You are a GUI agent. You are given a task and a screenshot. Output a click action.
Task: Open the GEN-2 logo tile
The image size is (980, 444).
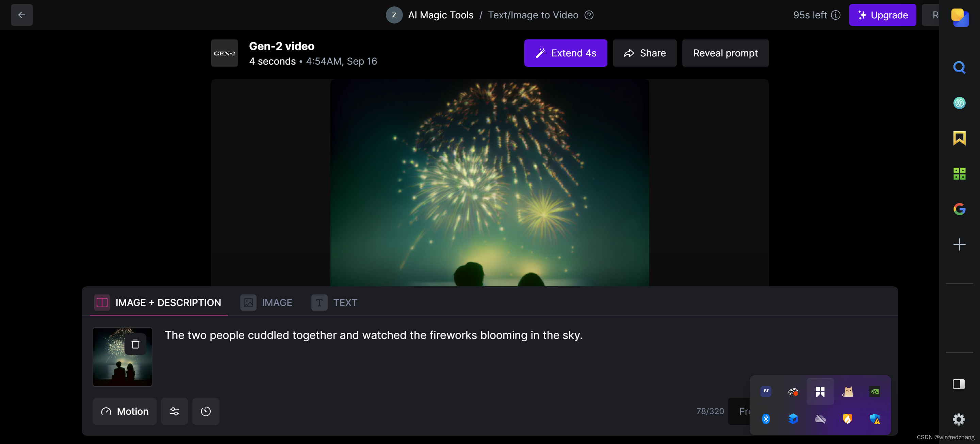coord(225,53)
